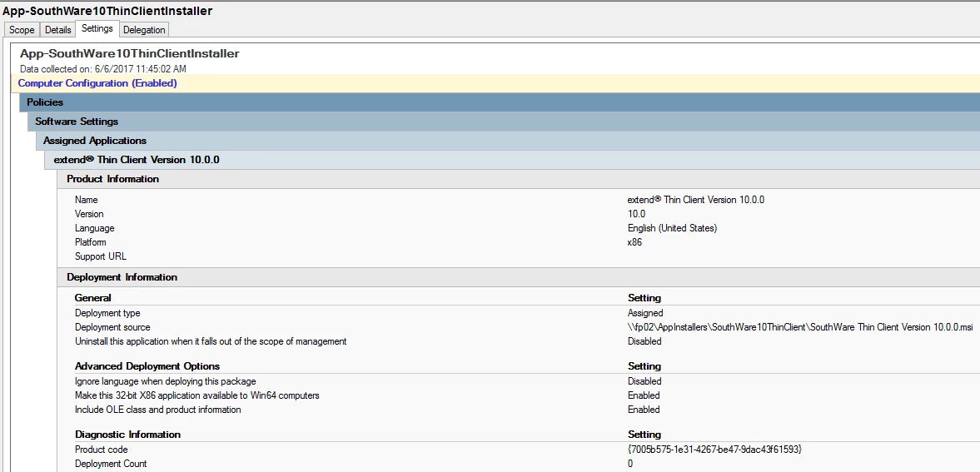Select Enabled value for Include OLE class
This screenshot has width=980, height=472.
click(x=644, y=410)
